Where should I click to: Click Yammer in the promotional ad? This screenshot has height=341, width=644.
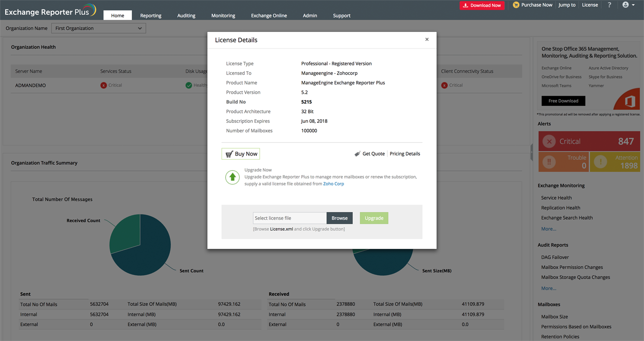596,86
